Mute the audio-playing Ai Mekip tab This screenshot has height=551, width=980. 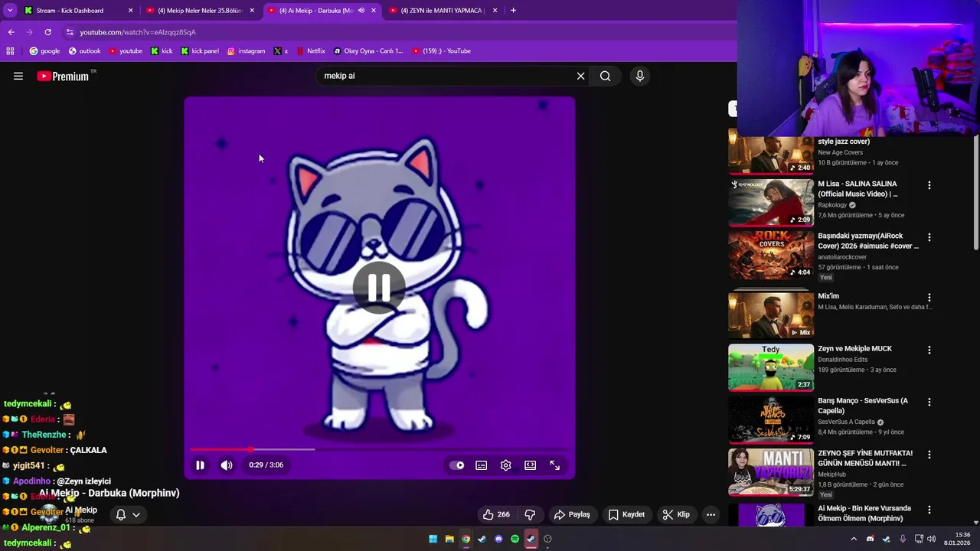coord(361,11)
